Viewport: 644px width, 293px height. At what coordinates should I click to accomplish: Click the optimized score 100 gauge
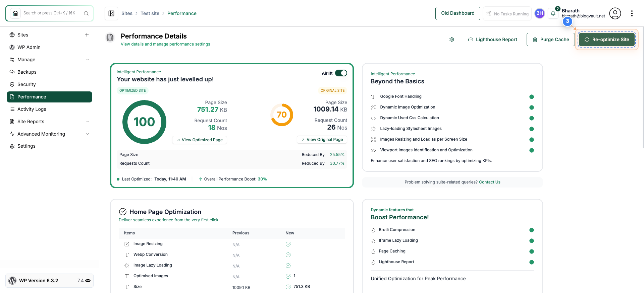tap(144, 122)
